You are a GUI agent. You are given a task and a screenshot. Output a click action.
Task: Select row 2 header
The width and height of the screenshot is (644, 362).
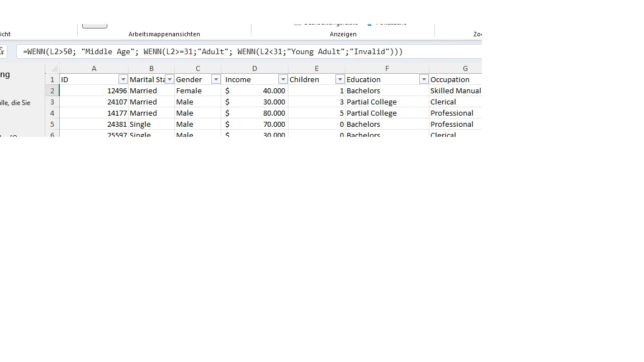[x=52, y=90]
